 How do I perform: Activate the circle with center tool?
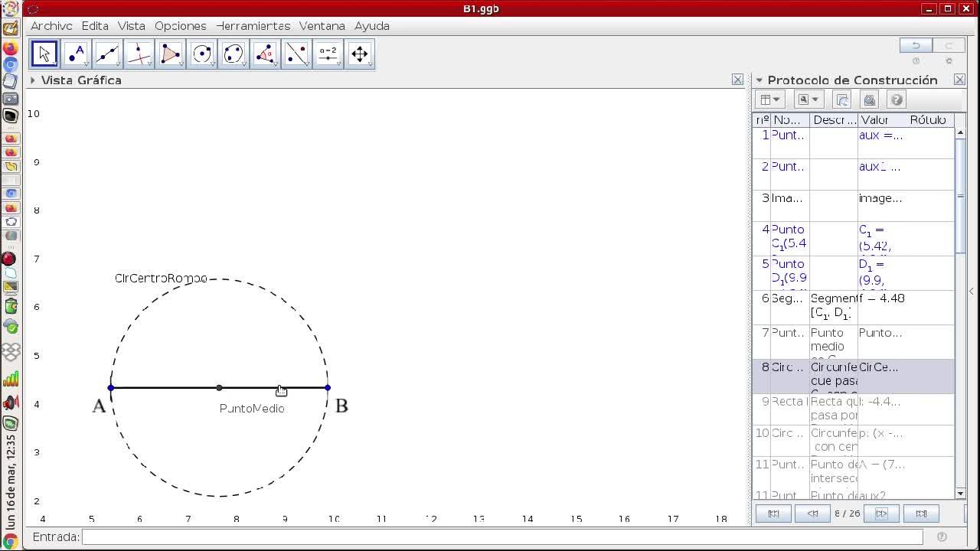[x=202, y=54]
